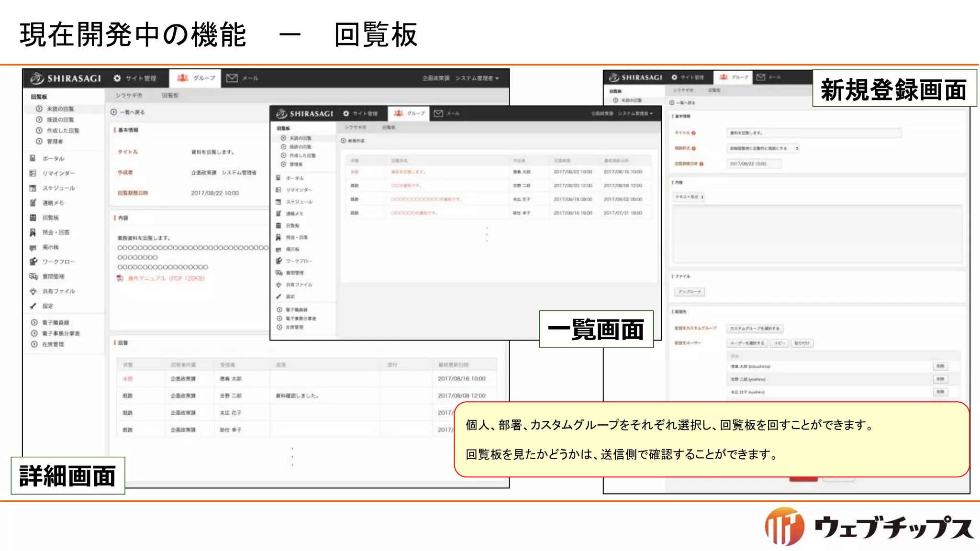980x551 pixels.
Task: Delete the first listed user in registration form
Action: [940, 366]
